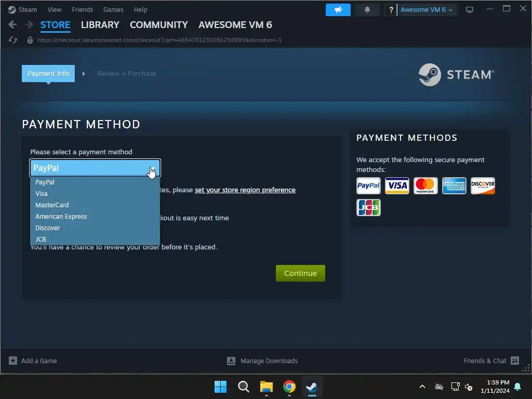The height and width of the screenshot is (399, 532).
Task: Select the Payment Info step
Action: coord(48,73)
